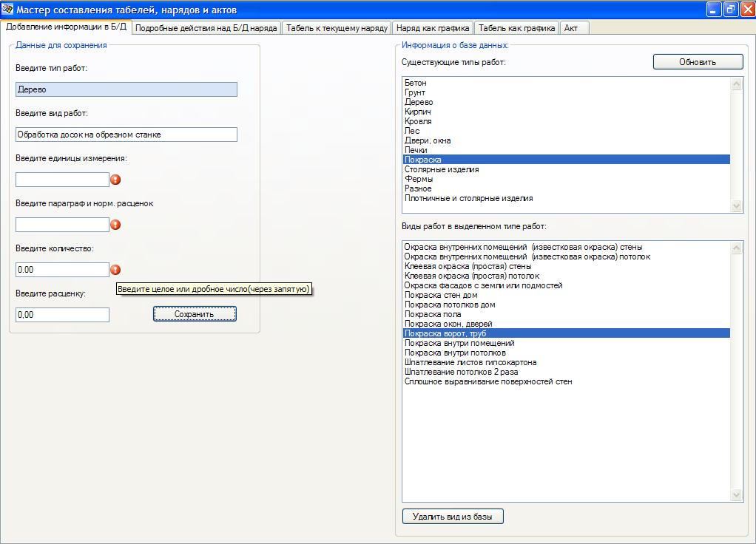This screenshot has height=544, width=756.
Task: Select 'Дерево' in work types list
Action: coord(567,102)
